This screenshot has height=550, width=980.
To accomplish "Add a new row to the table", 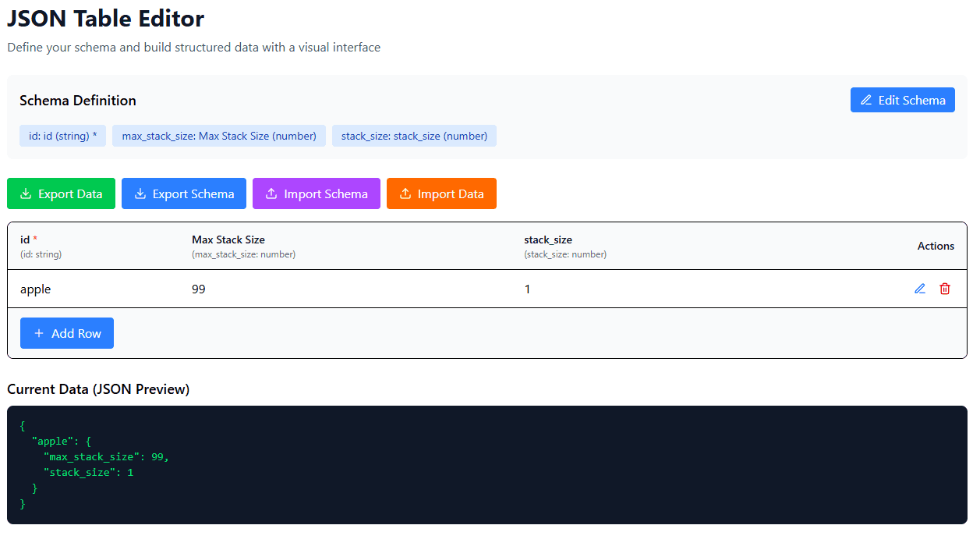I will tap(67, 333).
